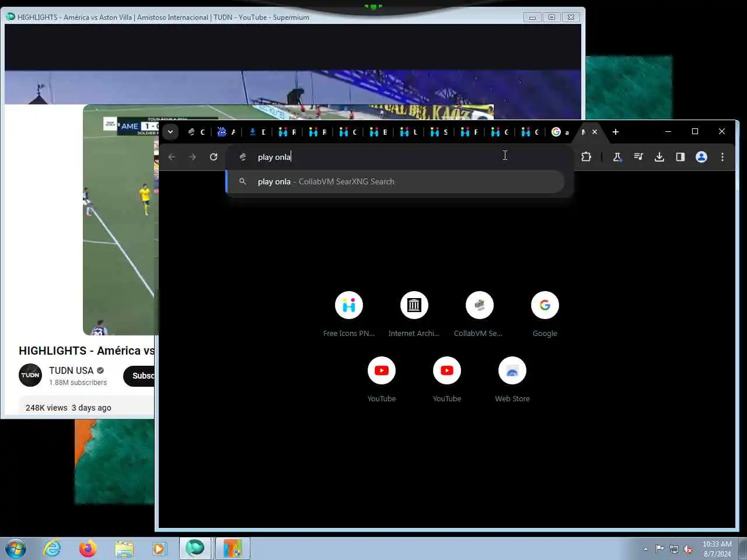The width and height of the screenshot is (747, 560).
Task: Click the TUDN USA channel name in Supermium
Action: 71,370
